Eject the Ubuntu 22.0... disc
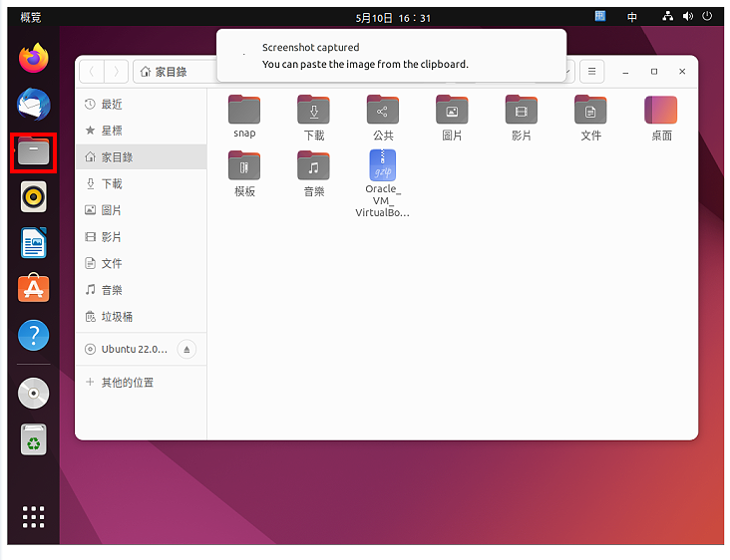Screen dimensions: 730x560 186,350
